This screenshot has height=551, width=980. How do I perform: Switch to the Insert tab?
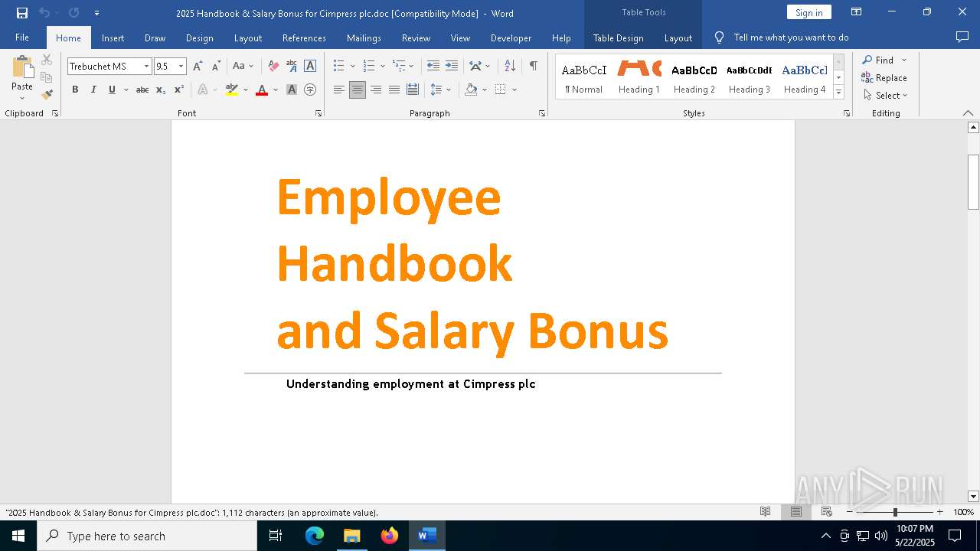[x=113, y=37]
